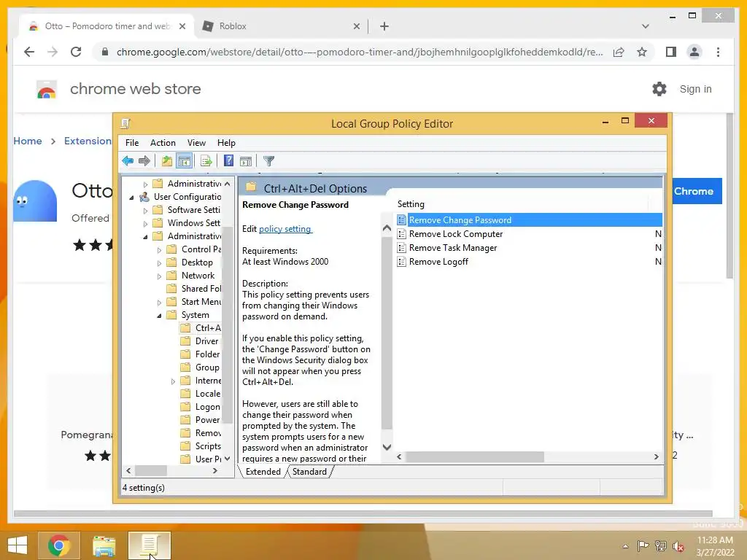The height and width of the screenshot is (560, 747).
Task: Collapse the User Configuration tree node
Action: pyautogui.click(x=131, y=197)
